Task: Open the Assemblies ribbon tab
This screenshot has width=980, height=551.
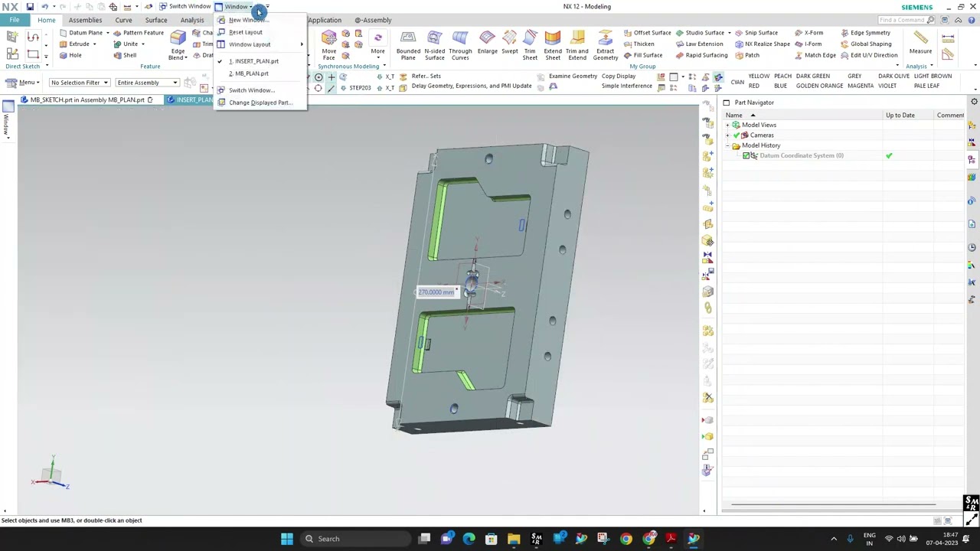Action: (85, 21)
